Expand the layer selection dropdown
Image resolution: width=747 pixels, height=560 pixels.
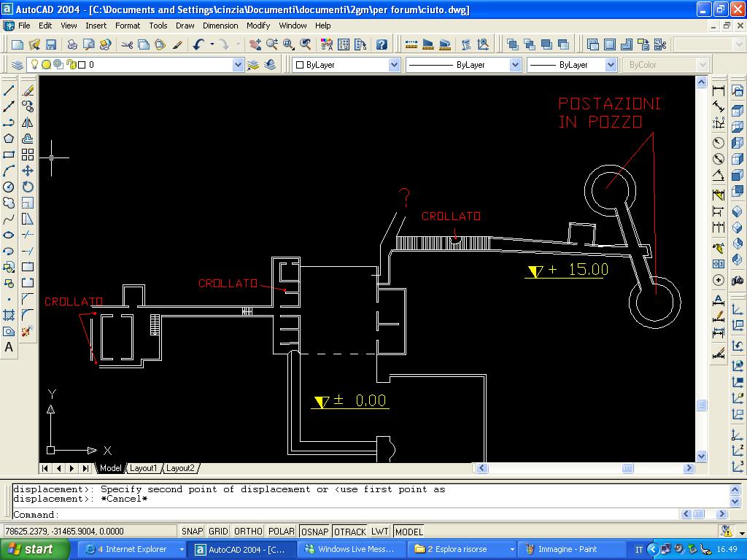pos(237,65)
